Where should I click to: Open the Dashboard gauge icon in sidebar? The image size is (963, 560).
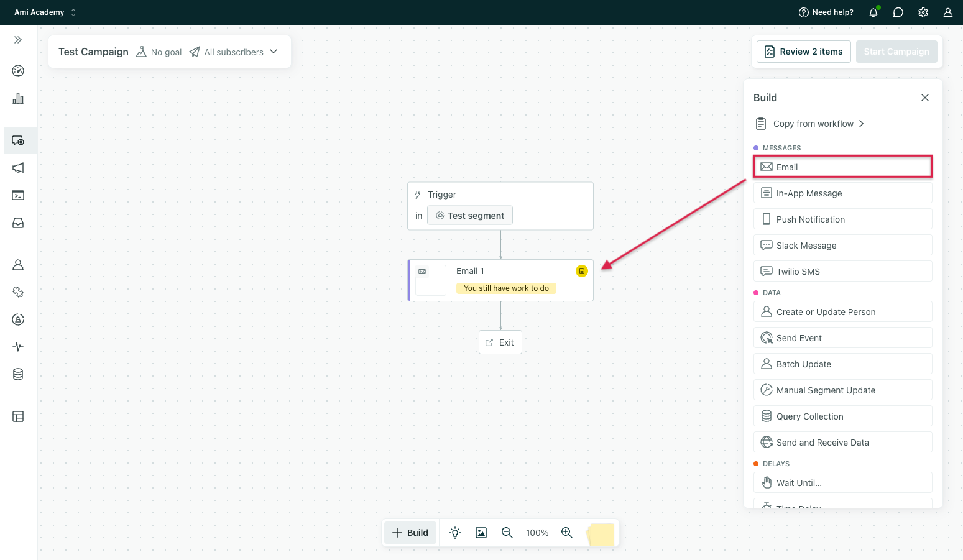[x=18, y=71]
